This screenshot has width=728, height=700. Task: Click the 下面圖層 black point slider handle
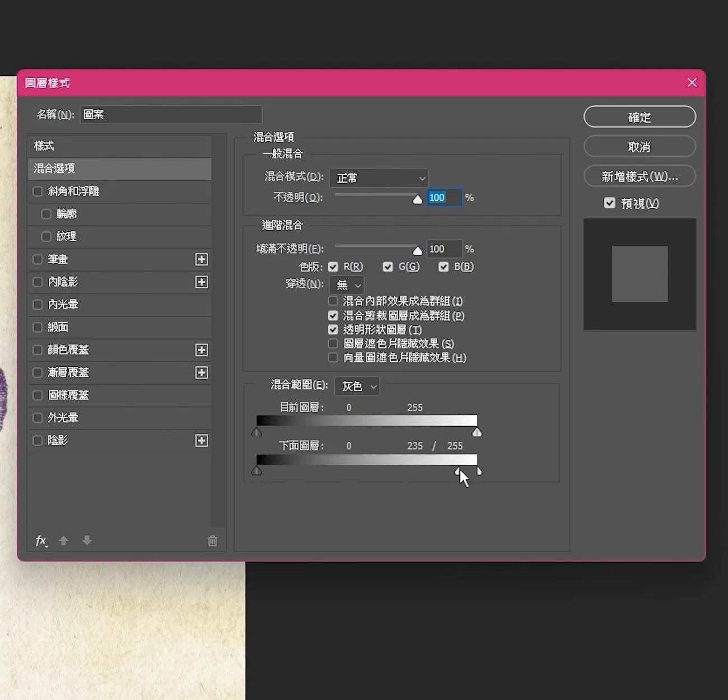pos(257,470)
